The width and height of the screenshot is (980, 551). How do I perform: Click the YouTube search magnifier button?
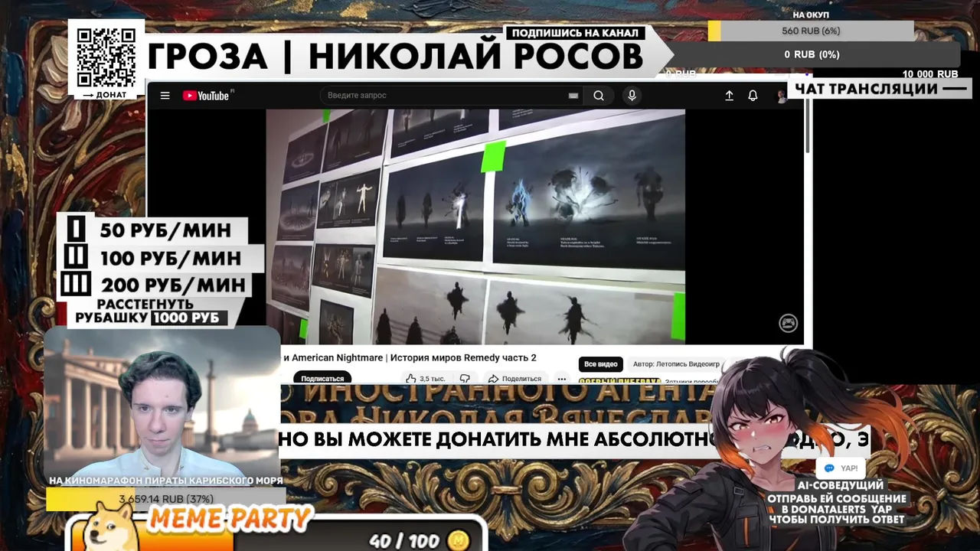[x=599, y=96]
